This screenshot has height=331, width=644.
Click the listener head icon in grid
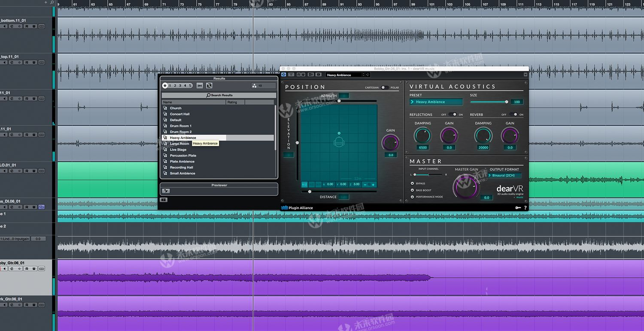339,142
